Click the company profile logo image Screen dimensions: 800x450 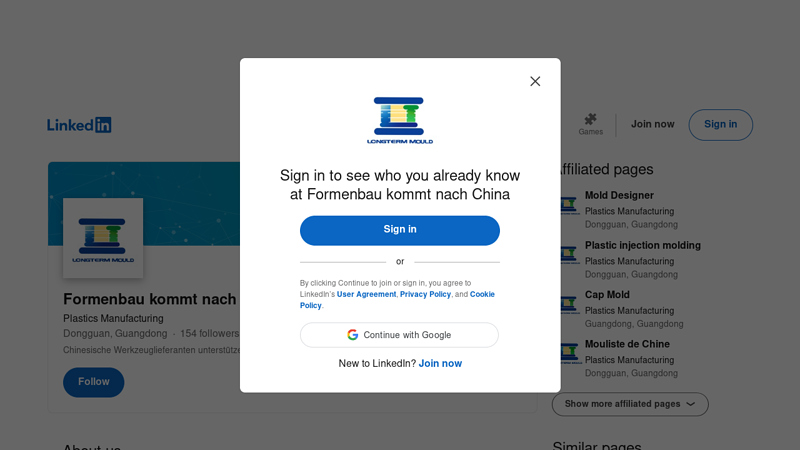103,238
